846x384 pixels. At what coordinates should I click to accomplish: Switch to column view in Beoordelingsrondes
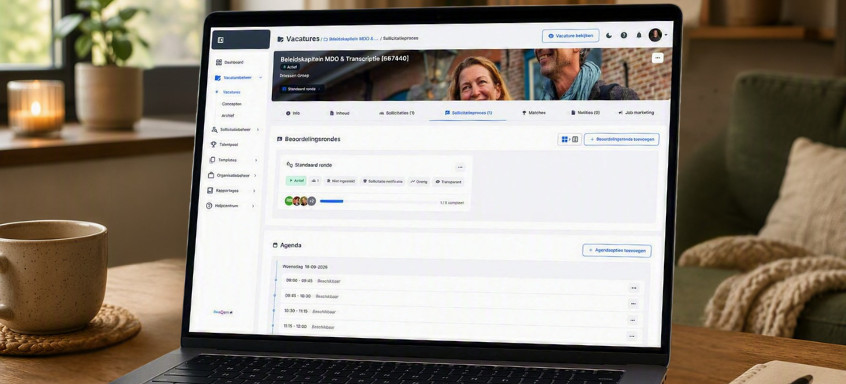point(575,140)
